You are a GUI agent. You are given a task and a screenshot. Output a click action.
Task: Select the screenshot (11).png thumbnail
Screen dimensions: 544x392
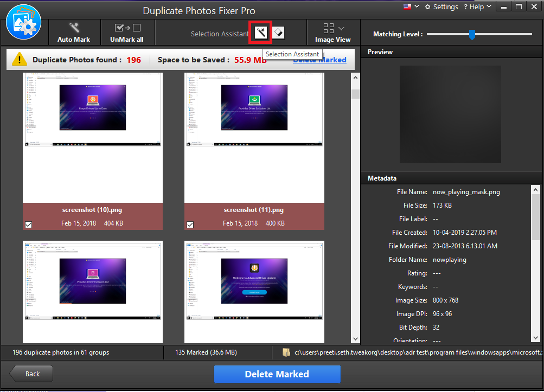[x=254, y=137]
